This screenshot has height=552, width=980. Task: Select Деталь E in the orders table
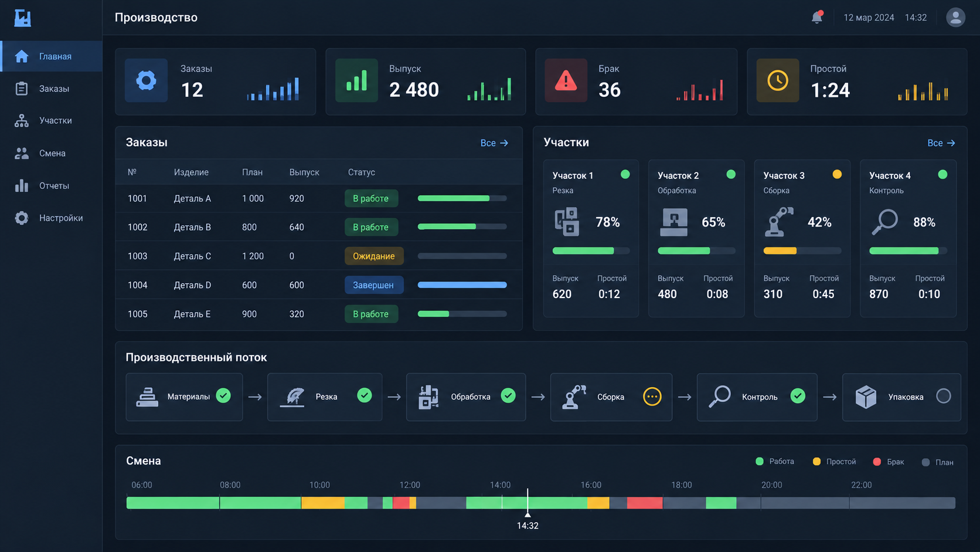click(192, 314)
